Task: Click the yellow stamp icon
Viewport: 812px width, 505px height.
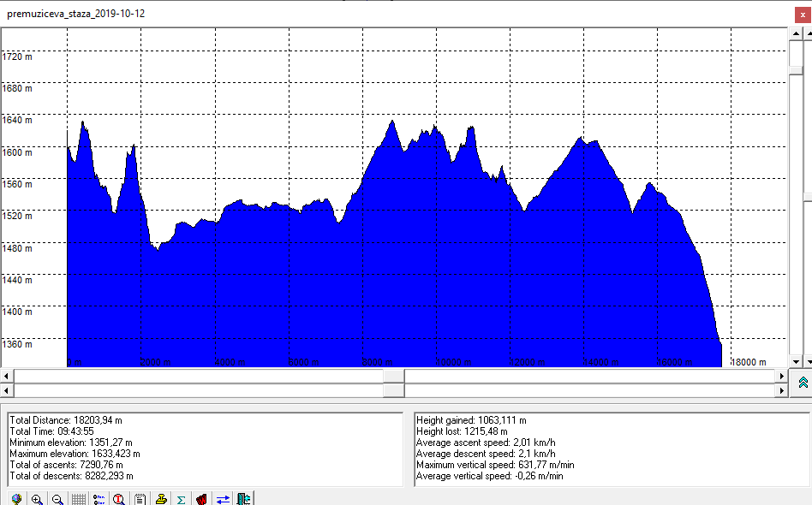Action: (160, 498)
